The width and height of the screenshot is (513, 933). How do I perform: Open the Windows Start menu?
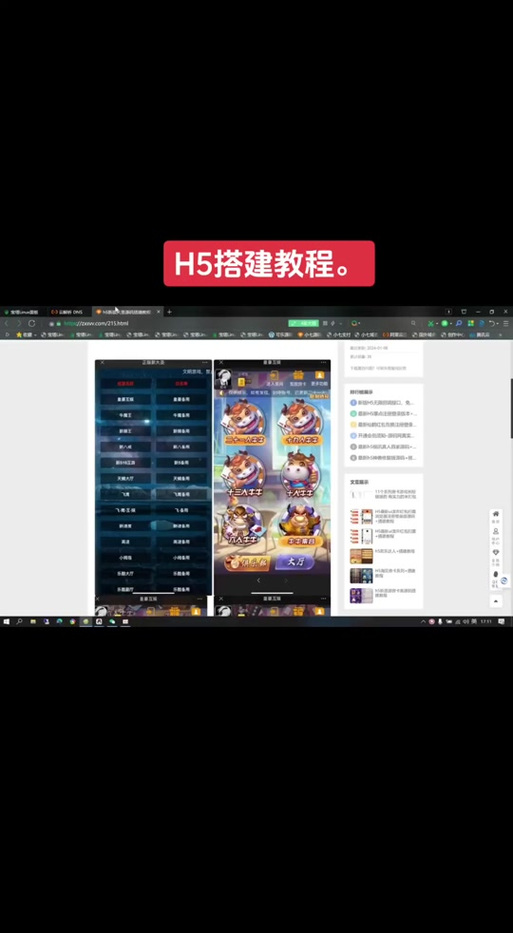pyautogui.click(x=7, y=621)
